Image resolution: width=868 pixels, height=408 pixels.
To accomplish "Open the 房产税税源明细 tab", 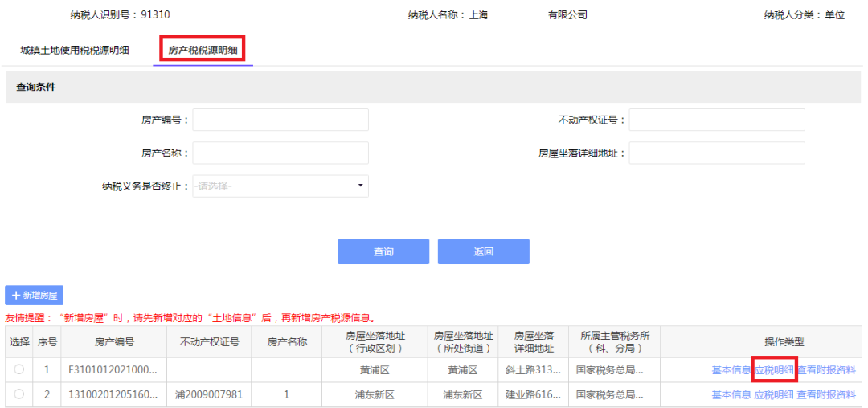I will coord(203,51).
